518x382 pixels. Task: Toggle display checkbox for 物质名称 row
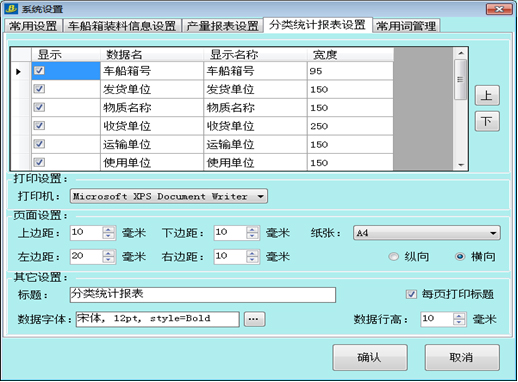click(x=39, y=107)
